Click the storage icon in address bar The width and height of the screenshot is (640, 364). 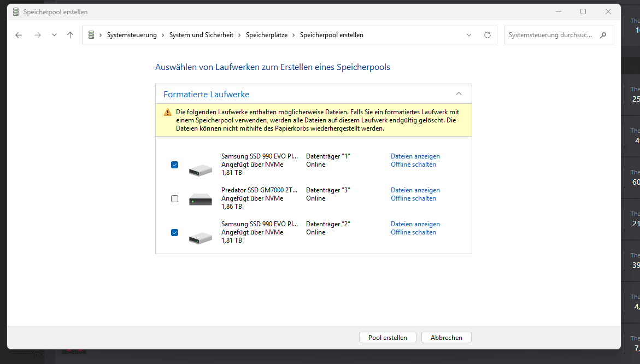click(x=91, y=35)
